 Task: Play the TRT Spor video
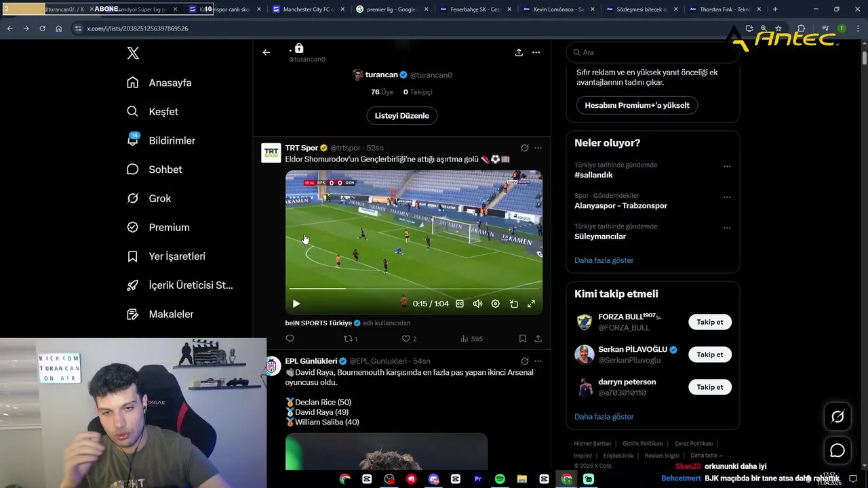pos(296,304)
